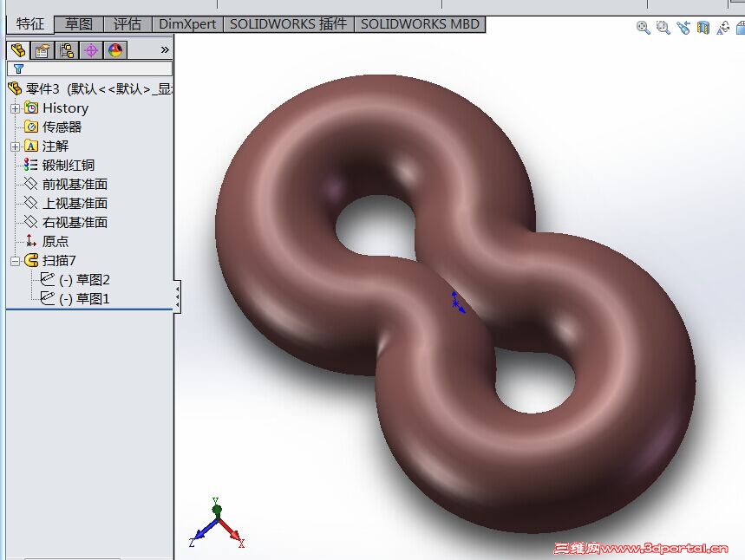The image size is (745, 560).
Task: Select the 扫描7 label
Action: pos(59,260)
